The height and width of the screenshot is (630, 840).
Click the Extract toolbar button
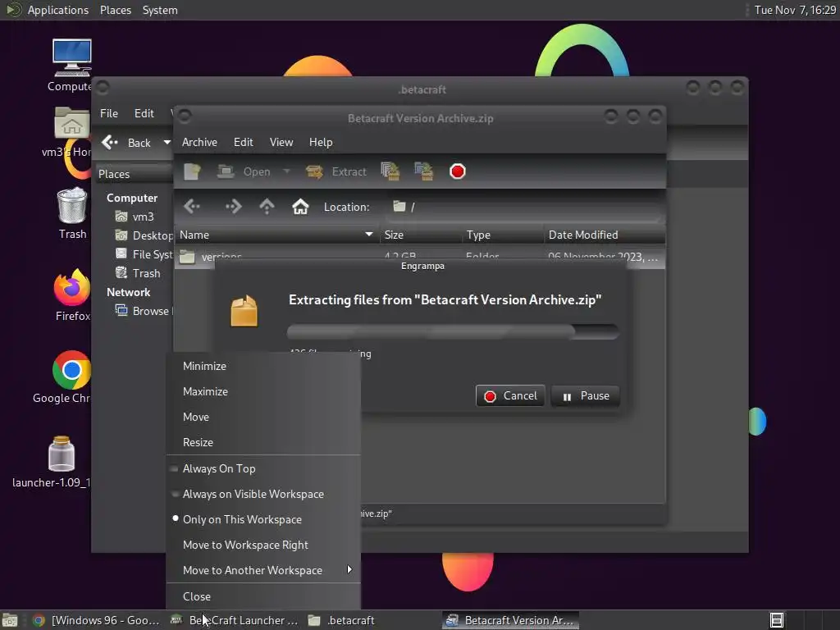pos(336,171)
